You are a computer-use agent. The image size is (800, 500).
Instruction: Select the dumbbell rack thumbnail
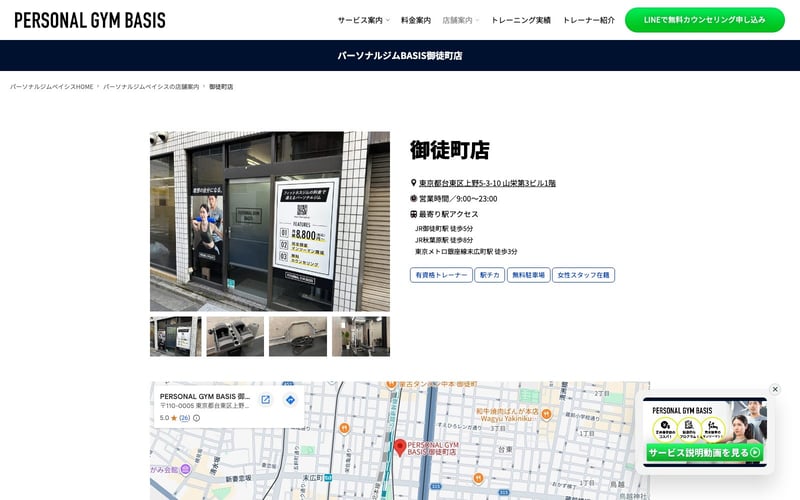(235, 336)
